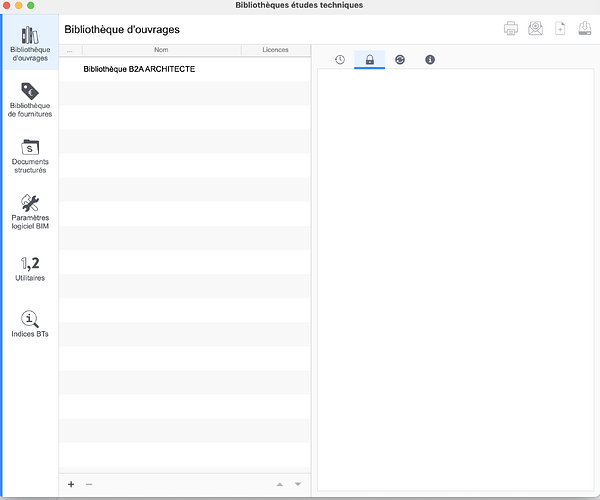This screenshot has height=500, width=600.
Task: Open the Indices BTs section
Action: click(x=30, y=323)
